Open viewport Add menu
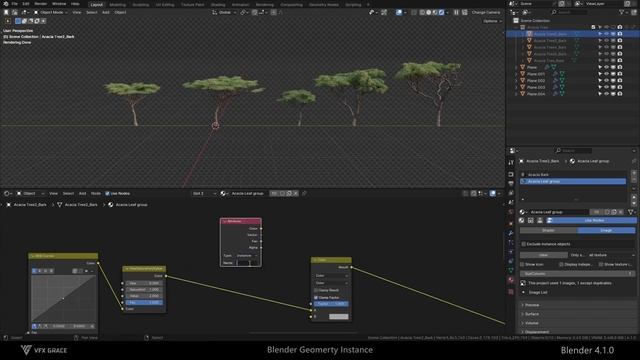Viewport: 640px width, 360px height. click(x=106, y=13)
